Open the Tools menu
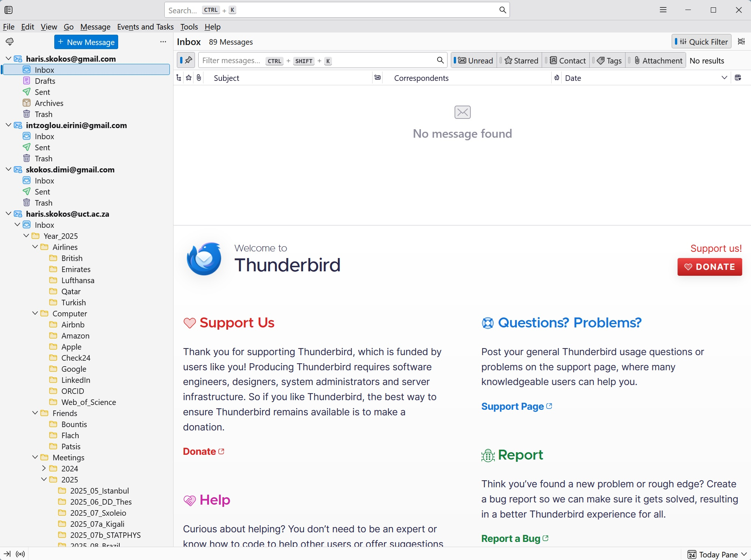751x560 pixels. click(x=189, y=27)
